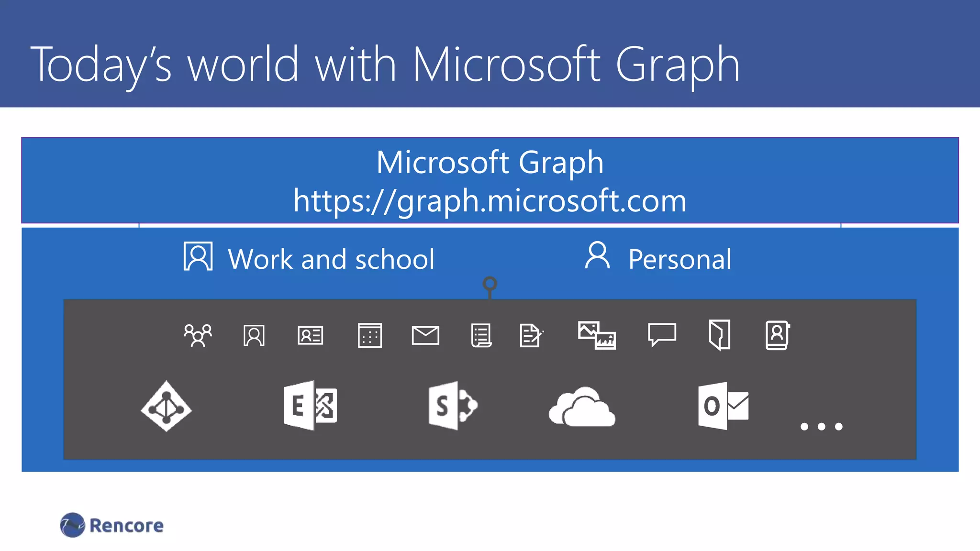Click the Azure Active Directory logo
Image resolution: width=980 pixels, height=551 pixels.
tap(166, 406)
